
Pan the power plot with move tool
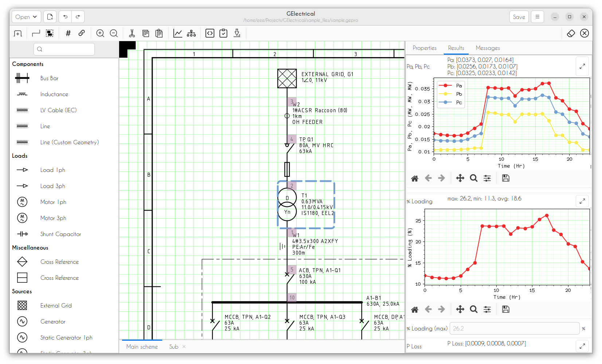click(460, 178)
